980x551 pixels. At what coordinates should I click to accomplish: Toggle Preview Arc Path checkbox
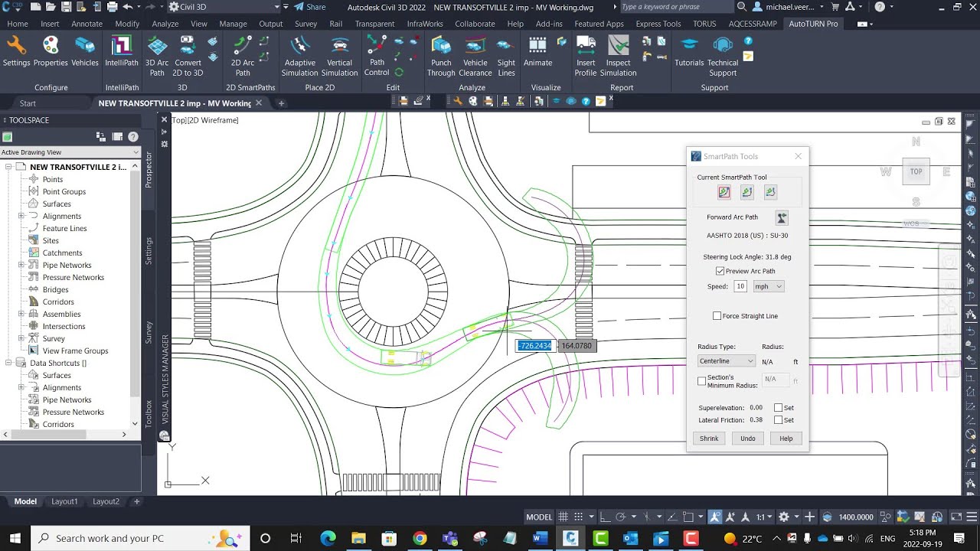click(720, 271)
